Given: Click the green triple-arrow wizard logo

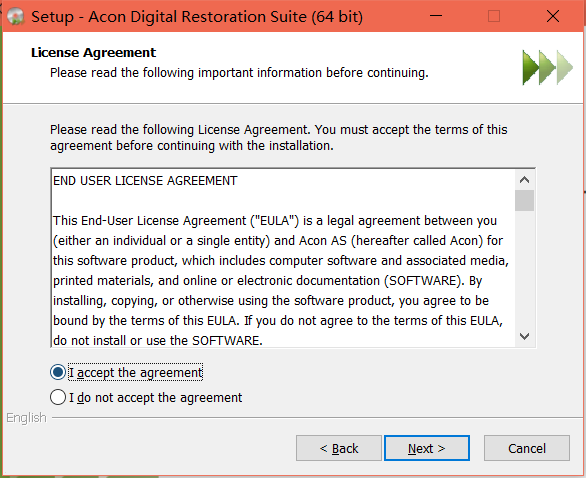Looking at the screenshot, I should tap(548, 68).
